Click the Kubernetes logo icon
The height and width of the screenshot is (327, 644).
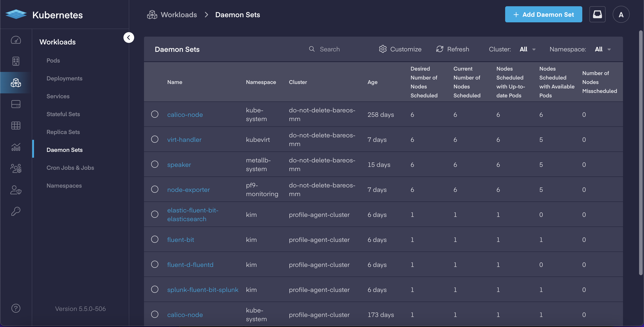click(16, 14)
